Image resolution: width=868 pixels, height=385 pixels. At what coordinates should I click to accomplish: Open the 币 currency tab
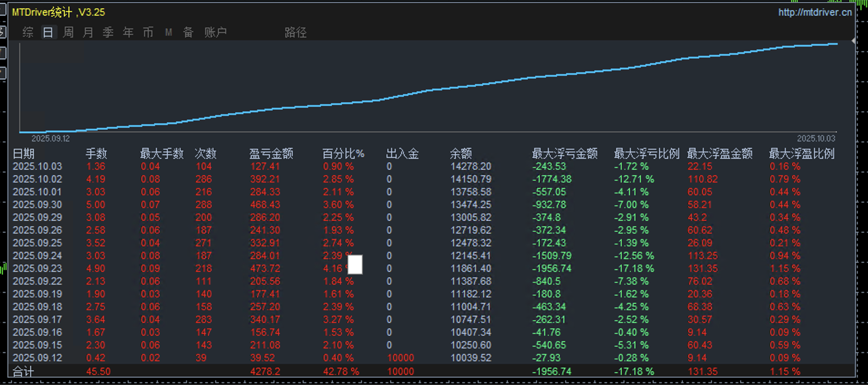148,32
